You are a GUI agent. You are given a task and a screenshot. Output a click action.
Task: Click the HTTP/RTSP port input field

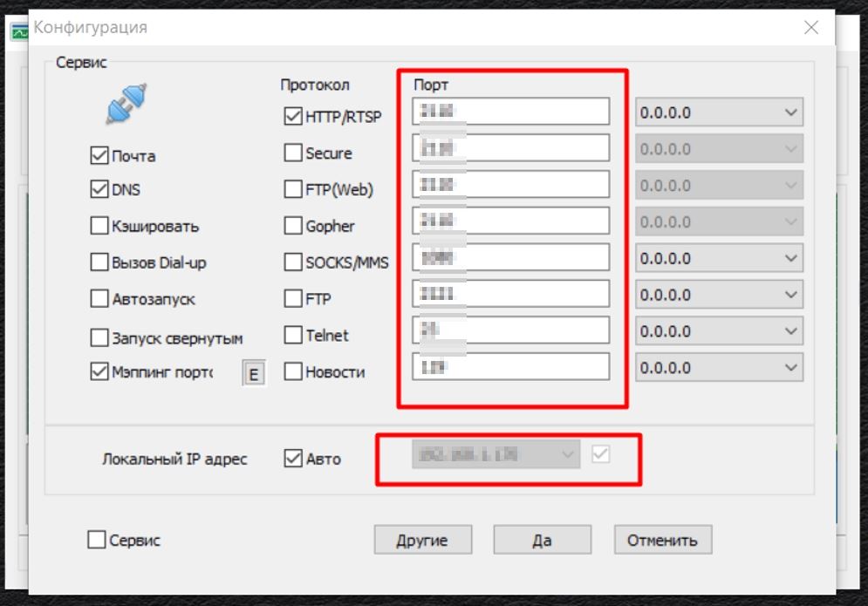(x=511, y=112)
